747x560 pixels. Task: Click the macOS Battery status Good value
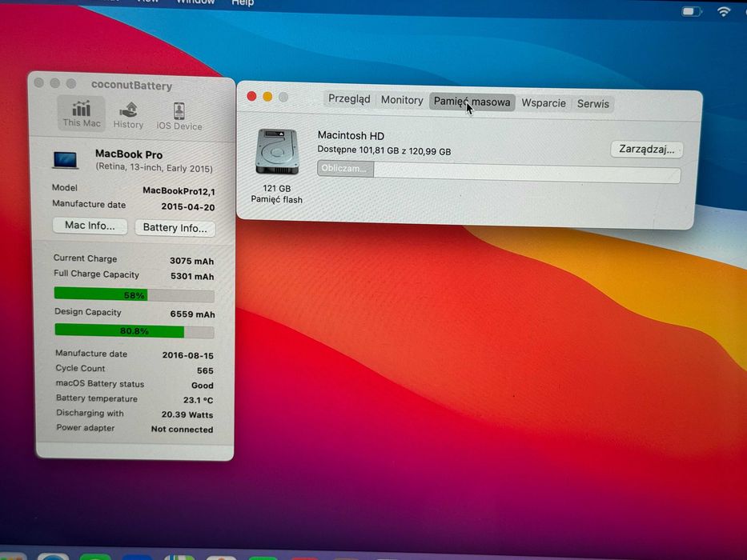[x=203, y=386]
